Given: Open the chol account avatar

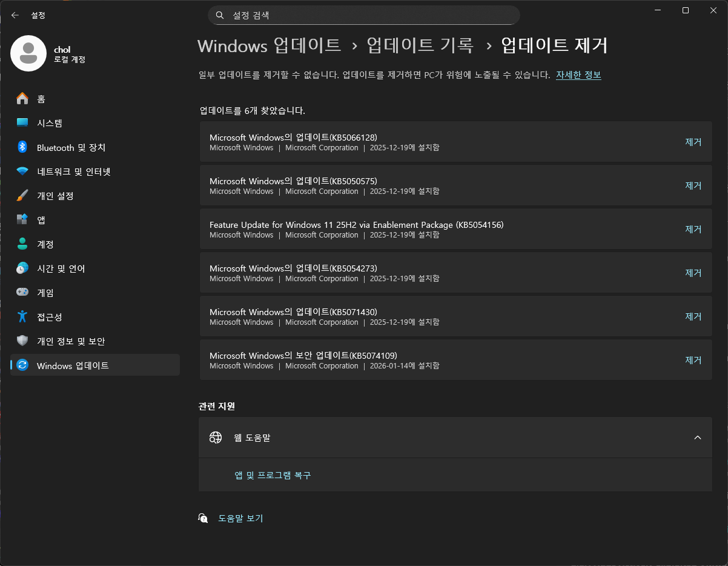Looking at the screenshot, I should [x=28, y=53].
